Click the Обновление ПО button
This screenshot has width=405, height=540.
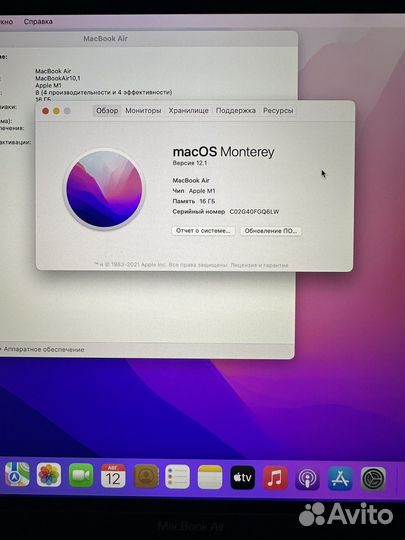[x=271, y=231]
